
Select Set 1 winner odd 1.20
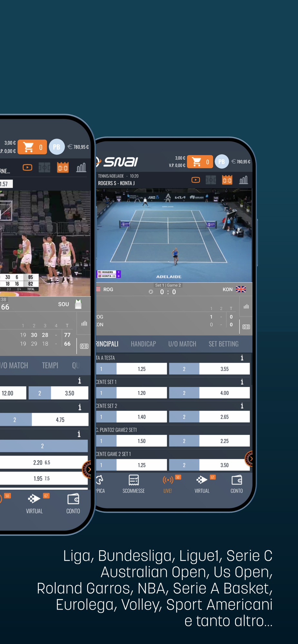(x=142, y=393)
